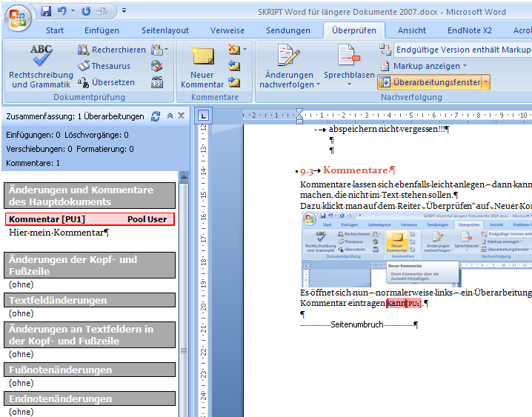Switch to the Start tab
The height and width of the screenshot is (417, 532).
55,30
